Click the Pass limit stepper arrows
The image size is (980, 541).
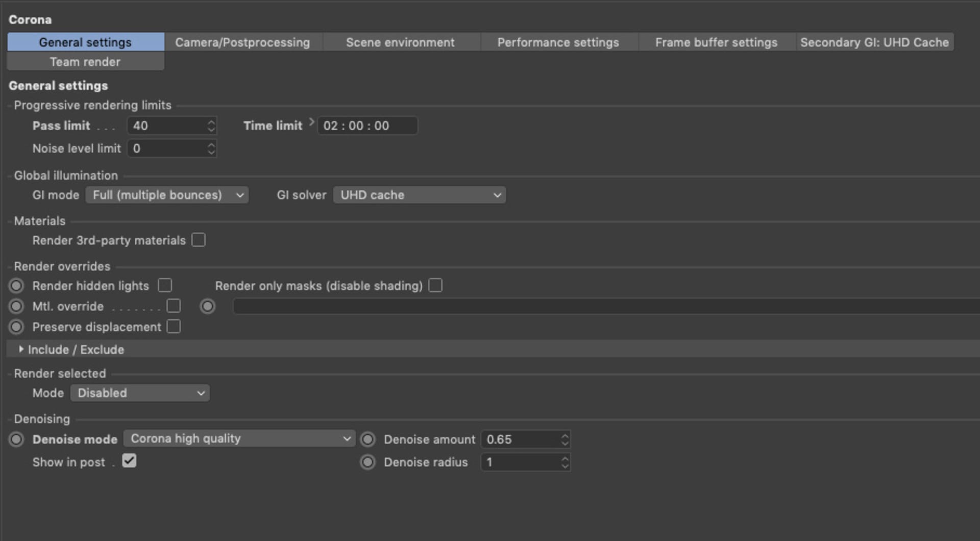(211, 126)
